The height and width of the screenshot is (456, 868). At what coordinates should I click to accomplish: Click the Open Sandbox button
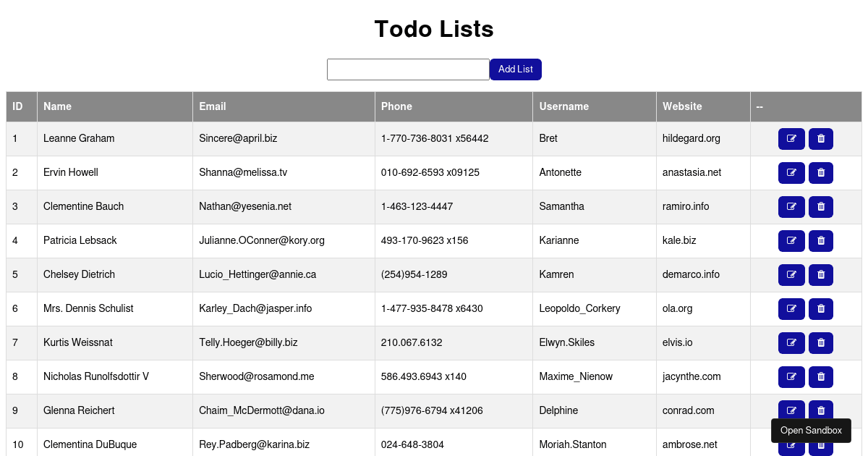point(811,431)
